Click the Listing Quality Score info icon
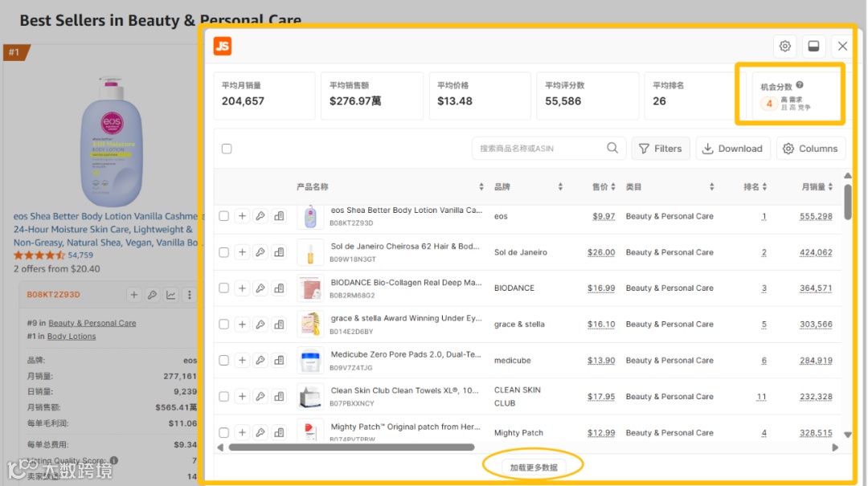The image size is (868, 486). [x=114, y=460]
